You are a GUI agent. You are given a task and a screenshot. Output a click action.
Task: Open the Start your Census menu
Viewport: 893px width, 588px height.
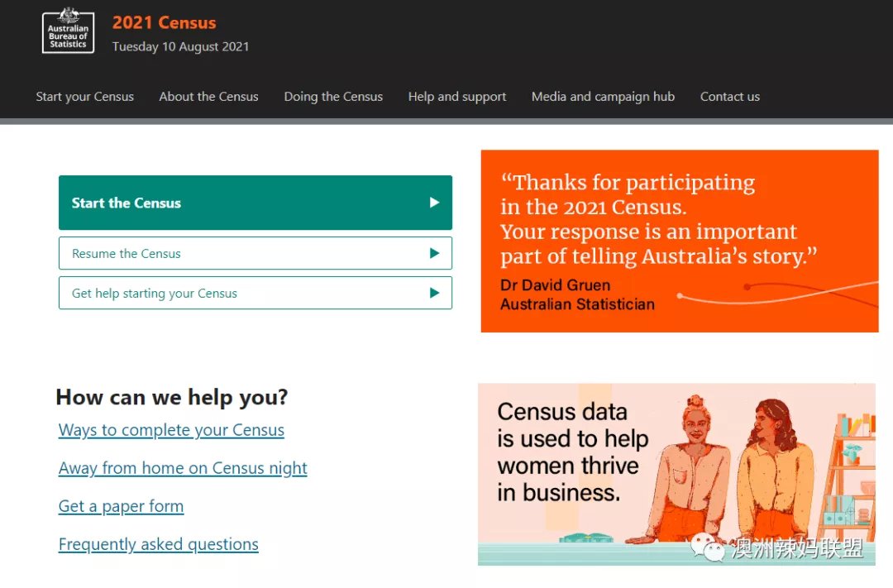[85, 96]
